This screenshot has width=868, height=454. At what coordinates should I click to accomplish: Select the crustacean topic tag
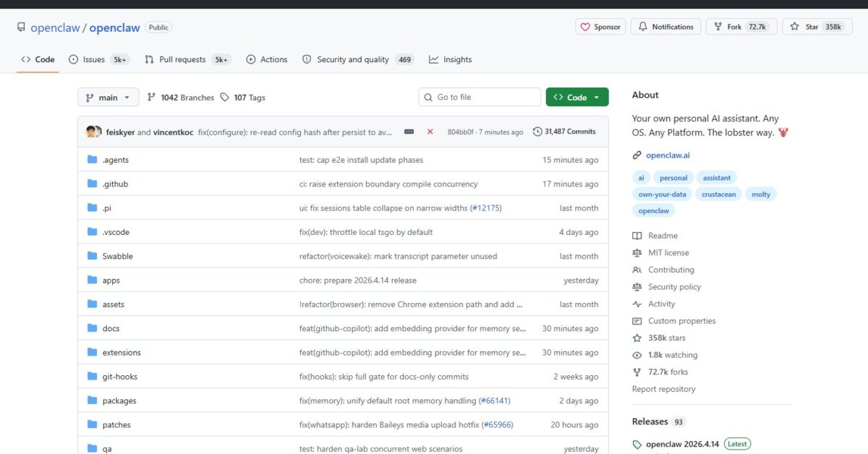pos(720,194)
